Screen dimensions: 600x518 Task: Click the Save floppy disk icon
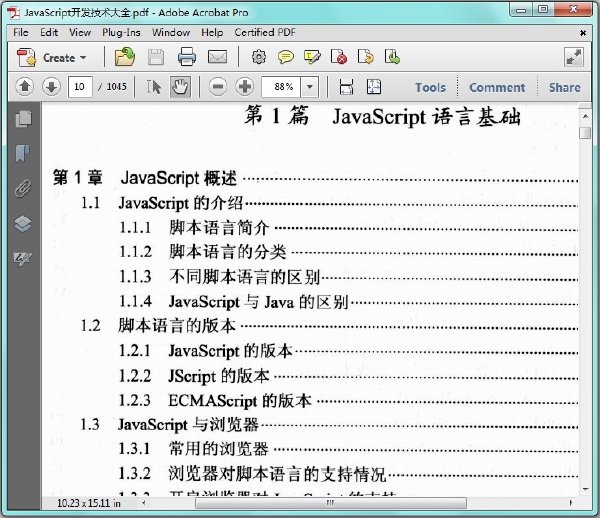point(156,58)
